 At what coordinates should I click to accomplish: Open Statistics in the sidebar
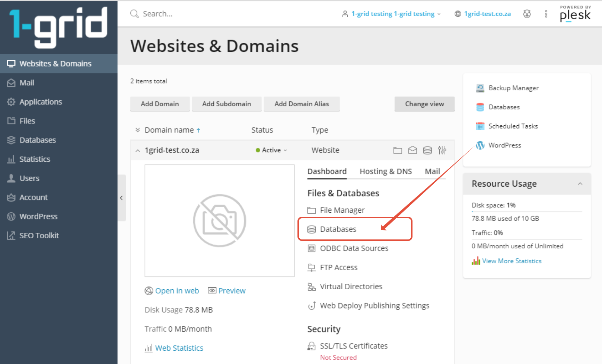click(58, 159)
